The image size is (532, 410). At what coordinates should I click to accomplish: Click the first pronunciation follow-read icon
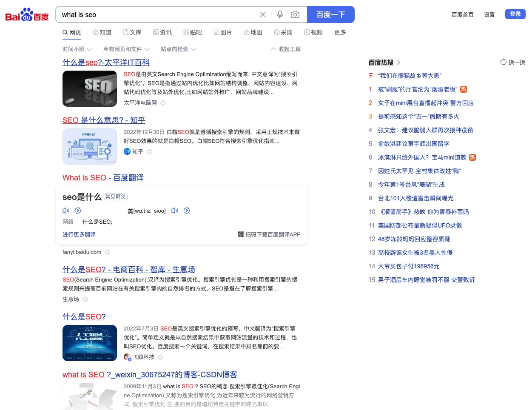click(x=78, y=211)
